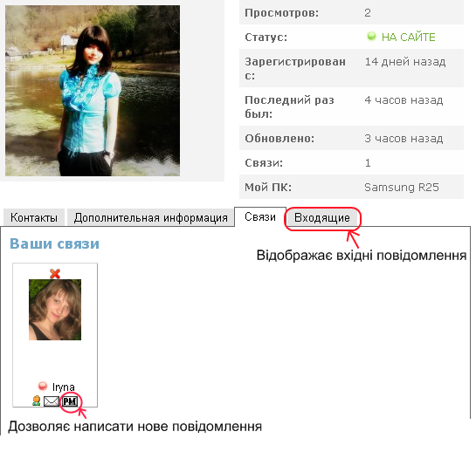
Task: Click the envelope email icon under Iryna
Action: [52, 401]
